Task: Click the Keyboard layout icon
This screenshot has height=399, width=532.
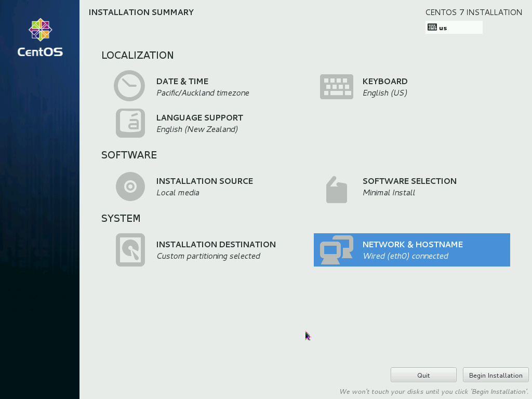Action: 337,87
